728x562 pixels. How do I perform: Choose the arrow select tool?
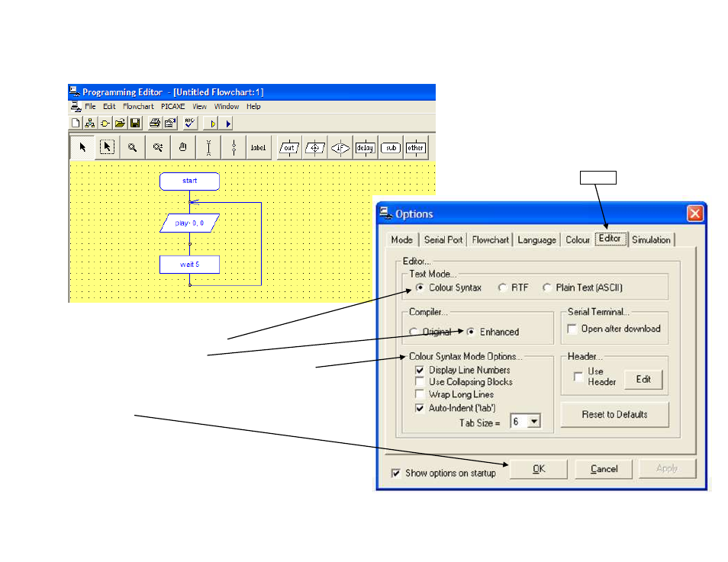(82, 148)
